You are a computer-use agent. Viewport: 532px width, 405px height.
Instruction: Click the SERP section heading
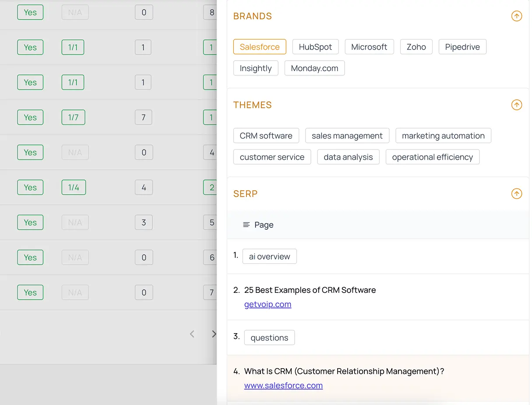click(x=245, y=194)
